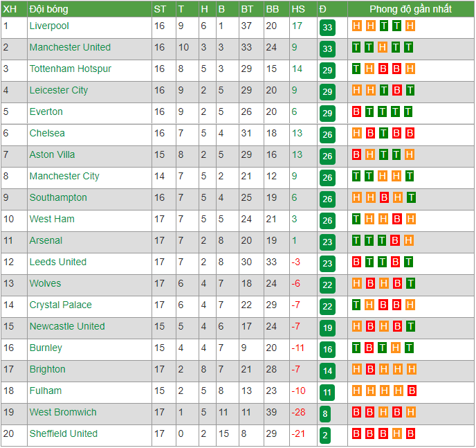Click Everton's red B form icon

[356, 111]
